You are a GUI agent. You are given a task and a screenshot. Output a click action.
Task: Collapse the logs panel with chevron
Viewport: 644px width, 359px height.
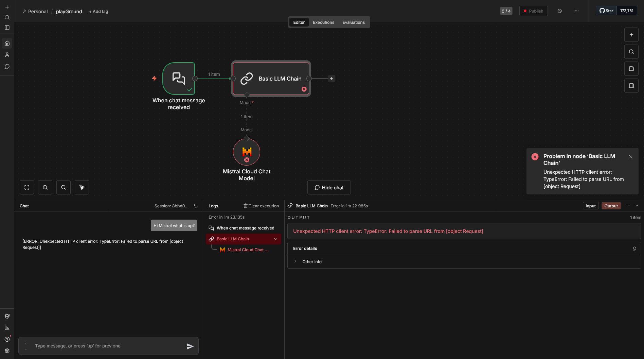[637, 206]
